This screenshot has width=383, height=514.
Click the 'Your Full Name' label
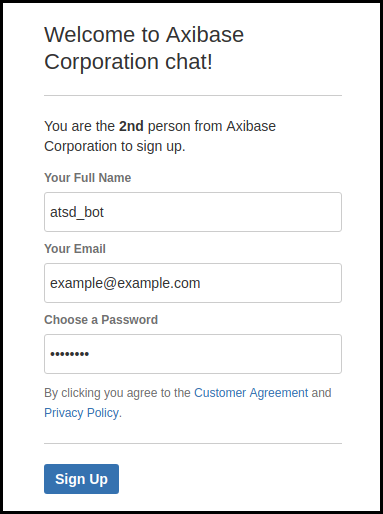88,178
